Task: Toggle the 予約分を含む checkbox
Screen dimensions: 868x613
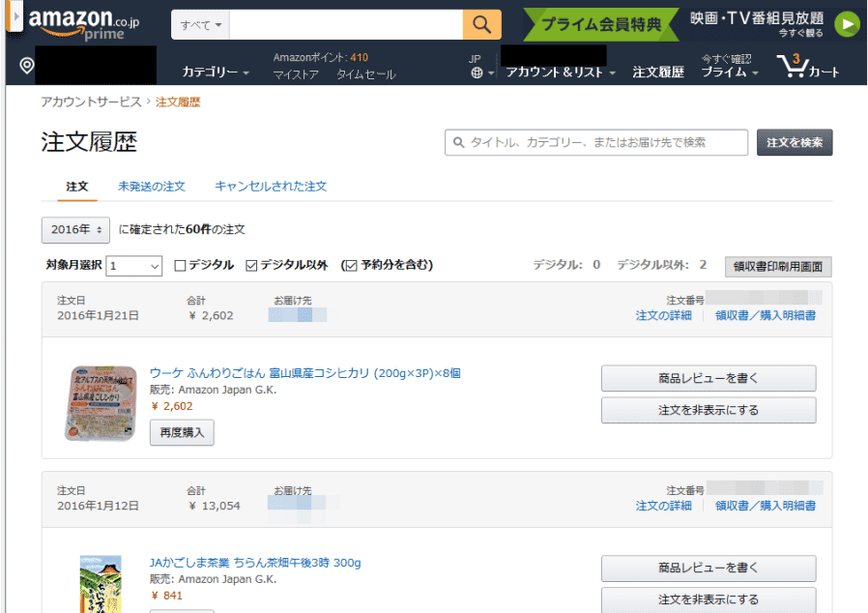Action: [350, 265]
